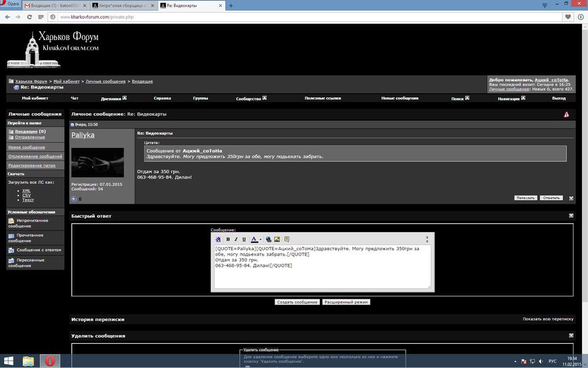The height and width of the screenshot is (368, 588).
Task: Click the Bold formatting icon in editor
Action: coord(228,239)
